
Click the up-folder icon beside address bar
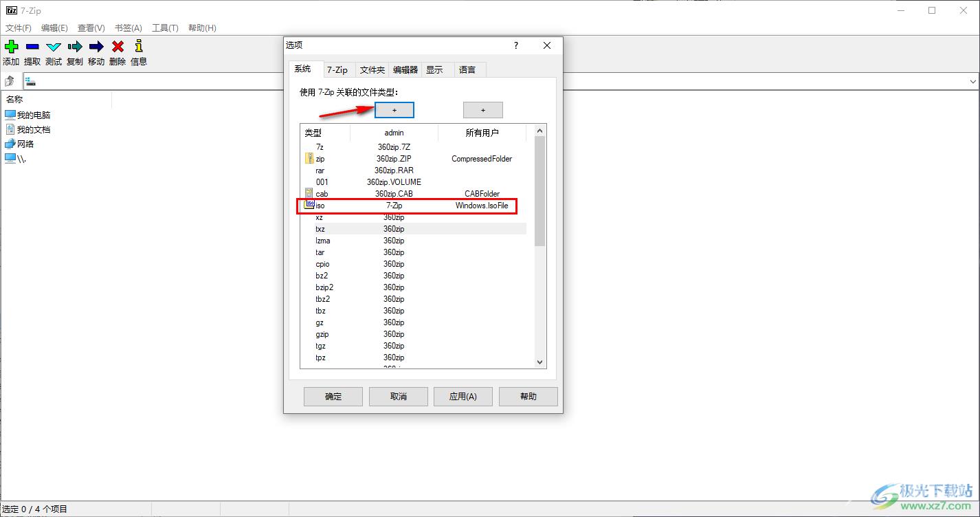click(x=10, y=81)
